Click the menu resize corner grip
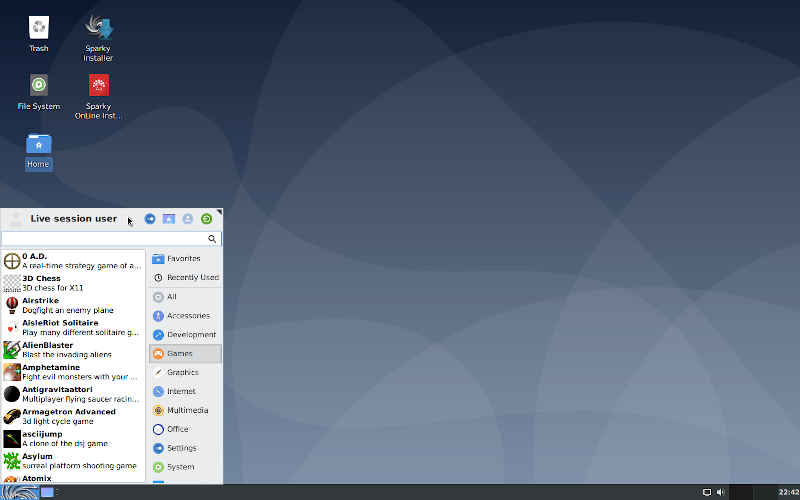This screenshot has width=800, height=500. coord(219,212)
